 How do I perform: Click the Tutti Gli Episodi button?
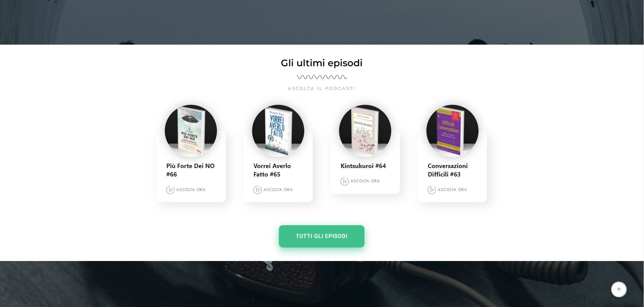321,236
